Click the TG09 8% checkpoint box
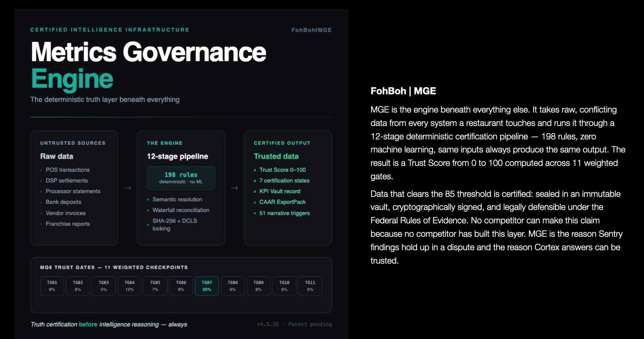This screenshot has height=339, width=644. click(x=258, y=286)
